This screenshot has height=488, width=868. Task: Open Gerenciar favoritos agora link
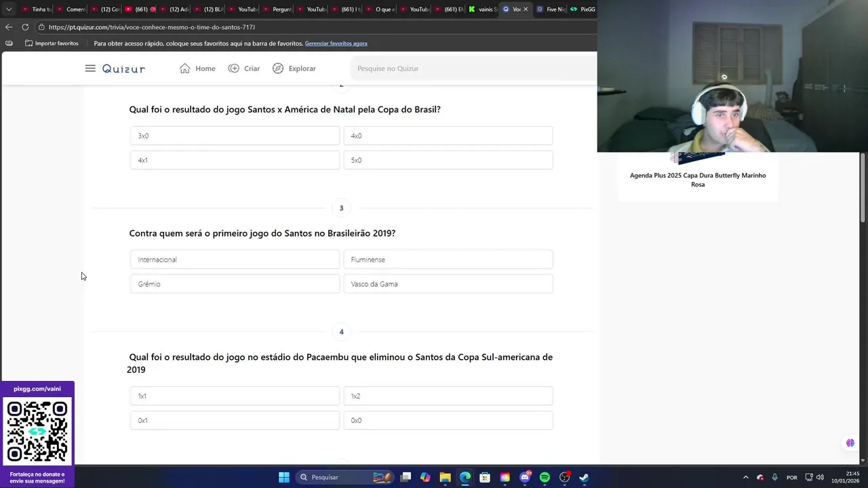click(x=336, y=43)
